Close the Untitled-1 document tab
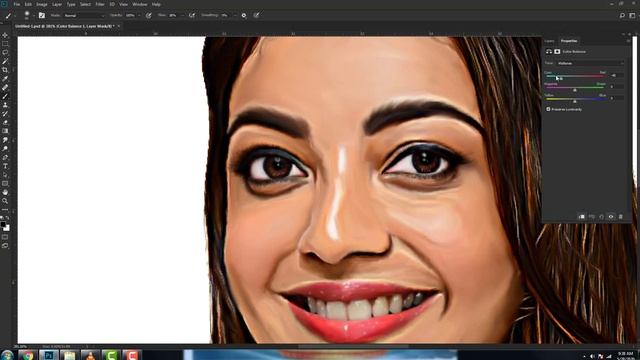The height and width of the screenshot is (360, 640). 118,26
